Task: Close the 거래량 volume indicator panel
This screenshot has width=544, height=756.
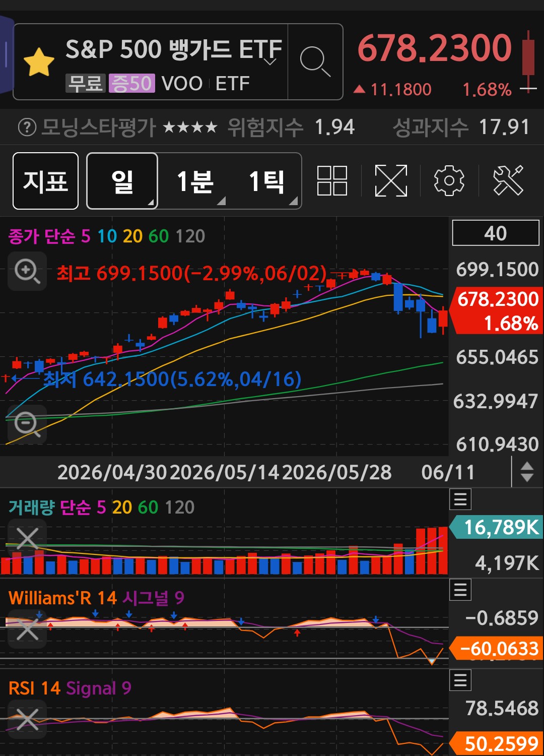Action: point(27,539)
